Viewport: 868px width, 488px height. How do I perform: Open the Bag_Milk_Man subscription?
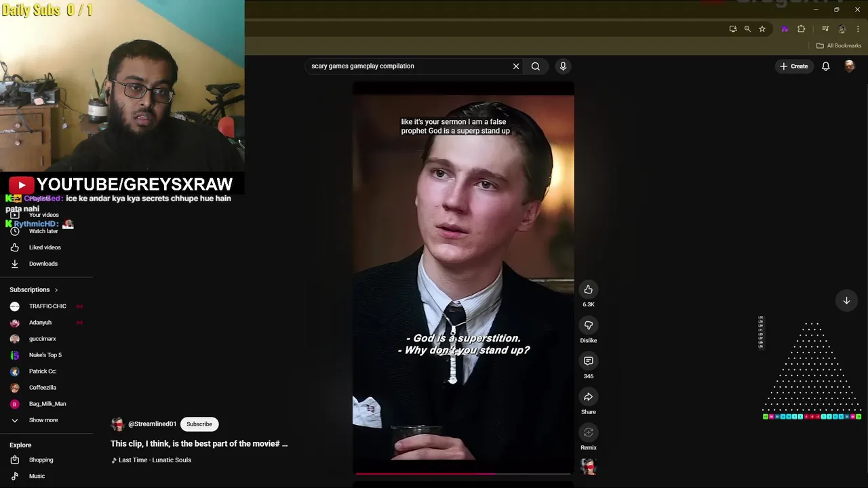(x=46, y=404)
